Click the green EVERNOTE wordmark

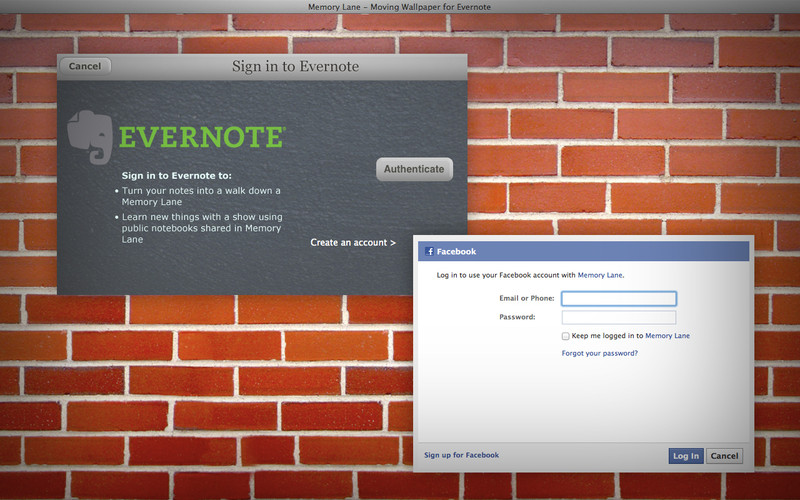click(202, 137)
